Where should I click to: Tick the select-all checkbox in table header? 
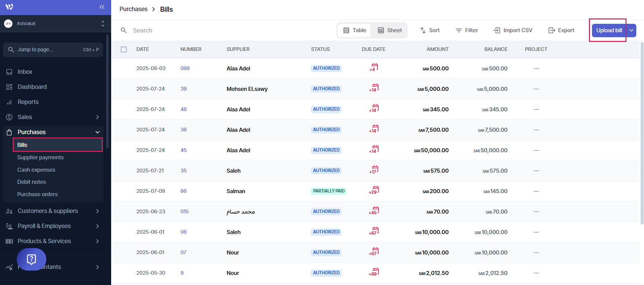click(x=124, y=49)
